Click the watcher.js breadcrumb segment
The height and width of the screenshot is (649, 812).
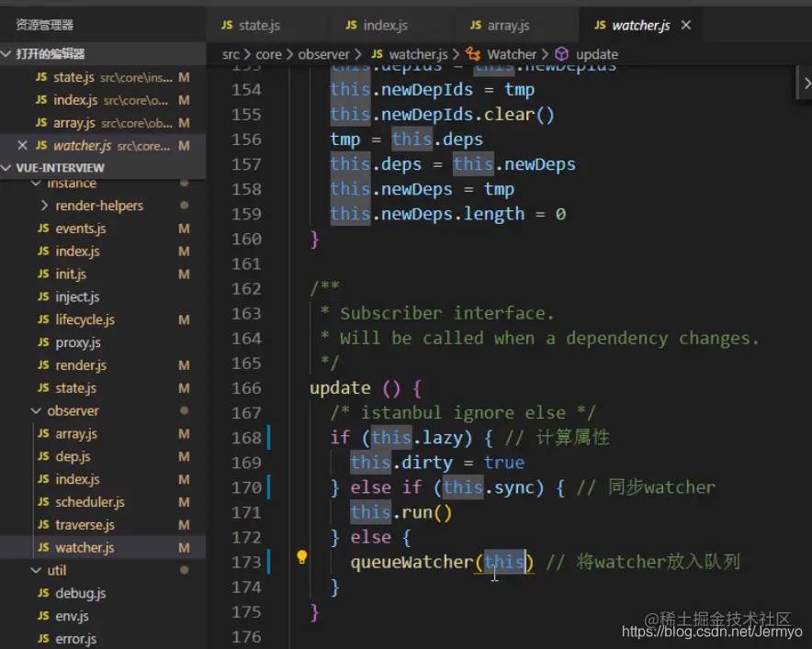coord(409,54)
